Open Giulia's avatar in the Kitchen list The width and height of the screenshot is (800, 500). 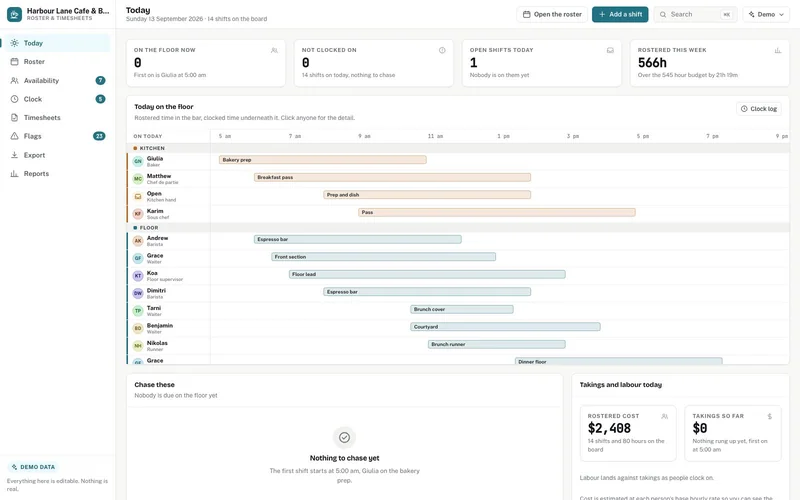click(x=138, y=161)
